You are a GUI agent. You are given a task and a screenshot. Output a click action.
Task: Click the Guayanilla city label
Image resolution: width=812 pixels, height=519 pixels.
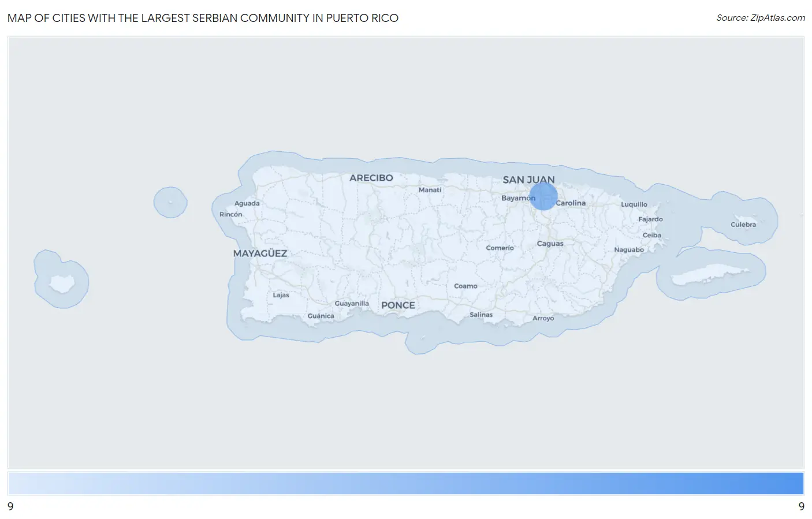352,304
